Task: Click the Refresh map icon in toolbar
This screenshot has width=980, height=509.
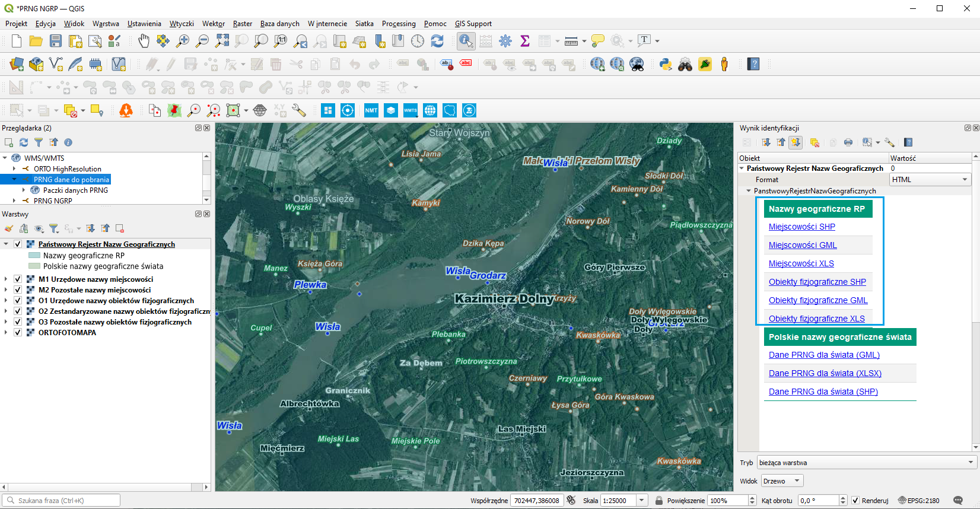Action: click(437, 41)
